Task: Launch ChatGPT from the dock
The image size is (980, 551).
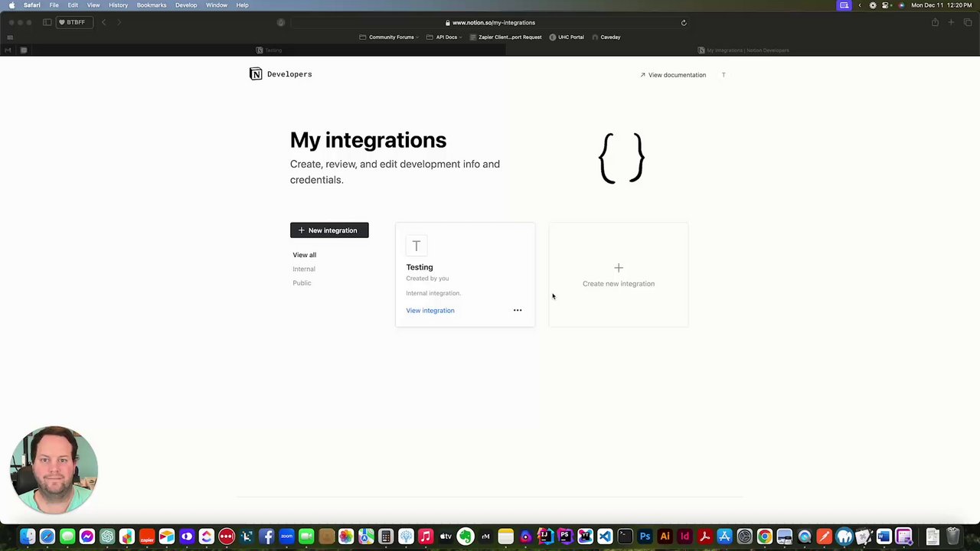Action: (x=107, y=536)
